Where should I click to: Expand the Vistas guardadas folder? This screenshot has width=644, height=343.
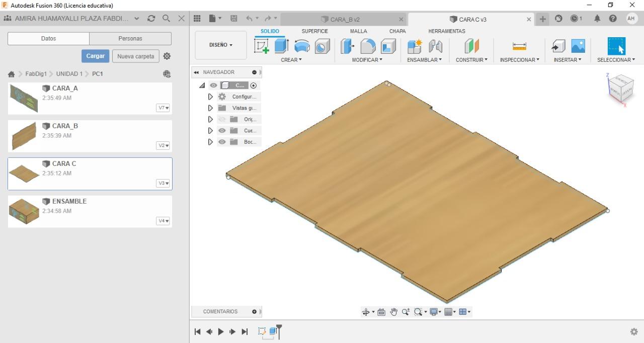click(210, 108)
